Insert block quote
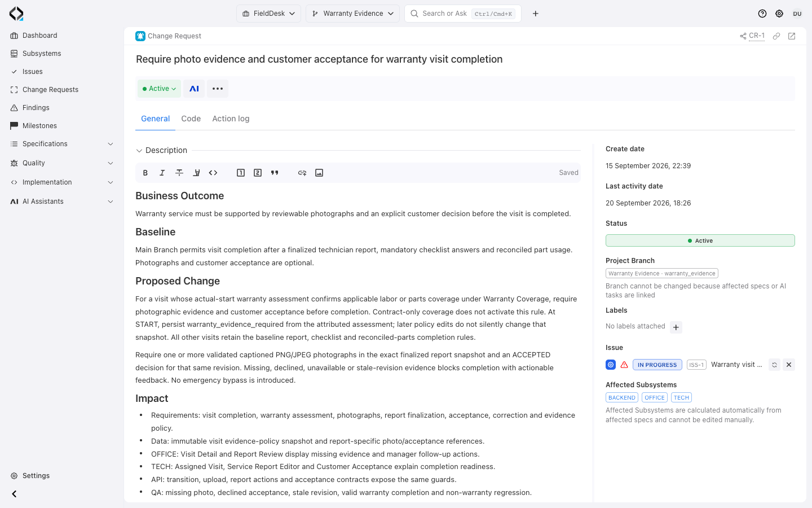The height and width of the screenshot is (508, 812). [x=275, y=173]
